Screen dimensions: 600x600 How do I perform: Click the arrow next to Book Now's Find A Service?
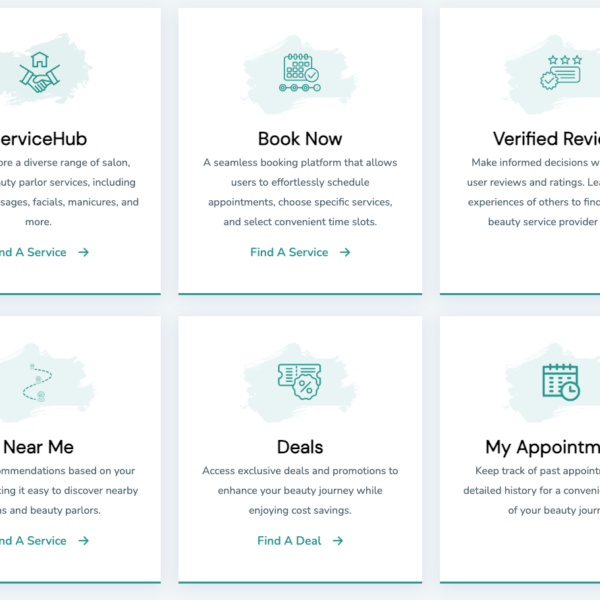[x=345, y=252]
